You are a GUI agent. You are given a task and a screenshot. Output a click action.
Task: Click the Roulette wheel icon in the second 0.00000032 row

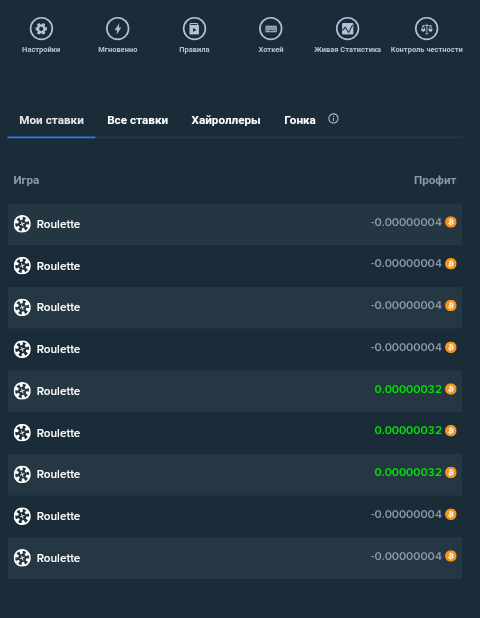(22, 433)
